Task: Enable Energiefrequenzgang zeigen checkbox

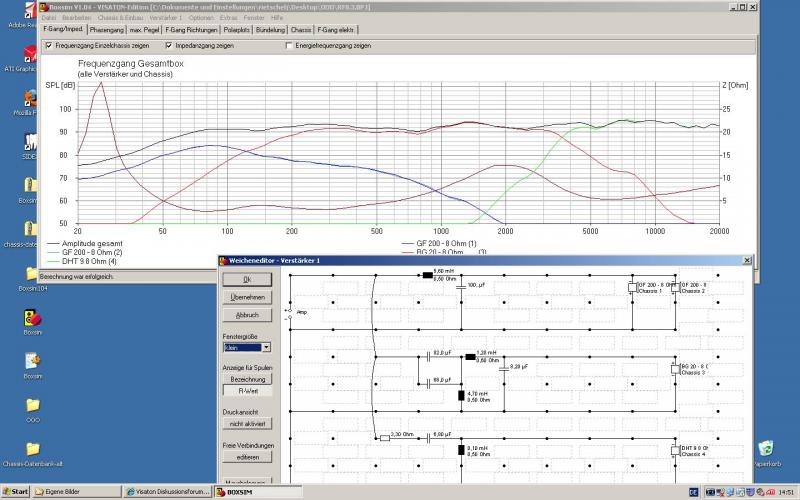Action: pos(290,46)
